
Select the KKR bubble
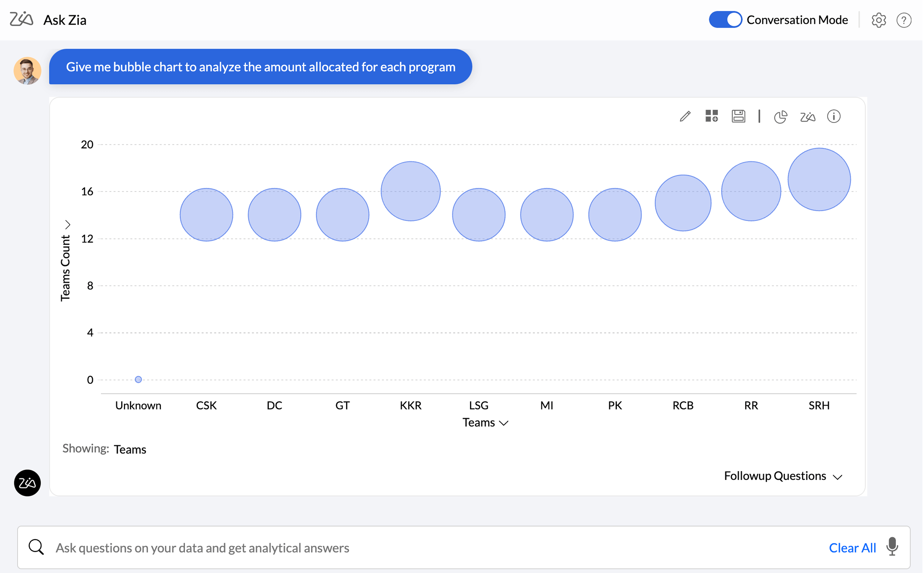tap(410, 191)
